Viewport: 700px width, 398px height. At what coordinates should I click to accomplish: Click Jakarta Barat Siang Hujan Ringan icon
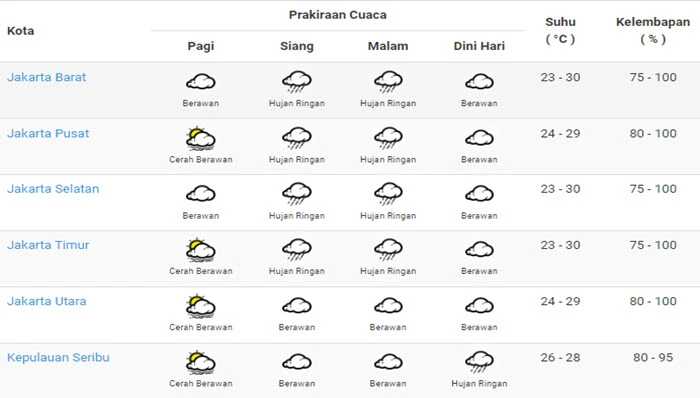pyautogui.click(x=297, y=82)
